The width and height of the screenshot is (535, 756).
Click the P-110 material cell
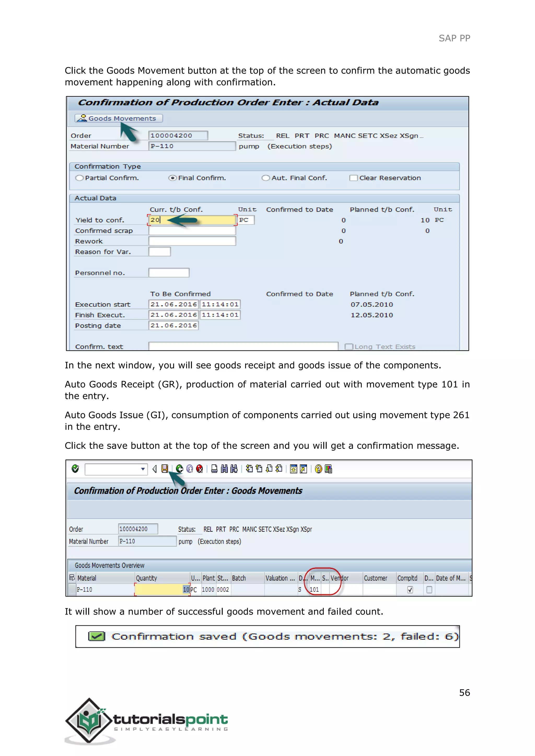pyautogui.click(x=106, y=589)
